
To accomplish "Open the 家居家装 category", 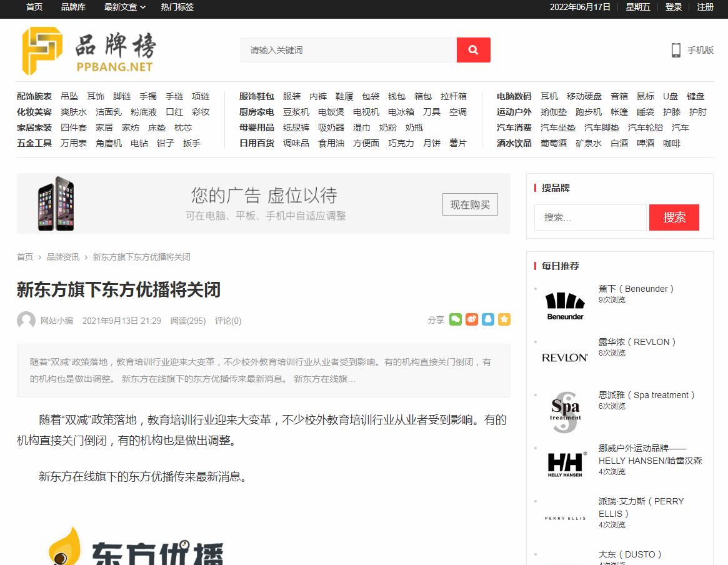I will click(x=34, y=127).
